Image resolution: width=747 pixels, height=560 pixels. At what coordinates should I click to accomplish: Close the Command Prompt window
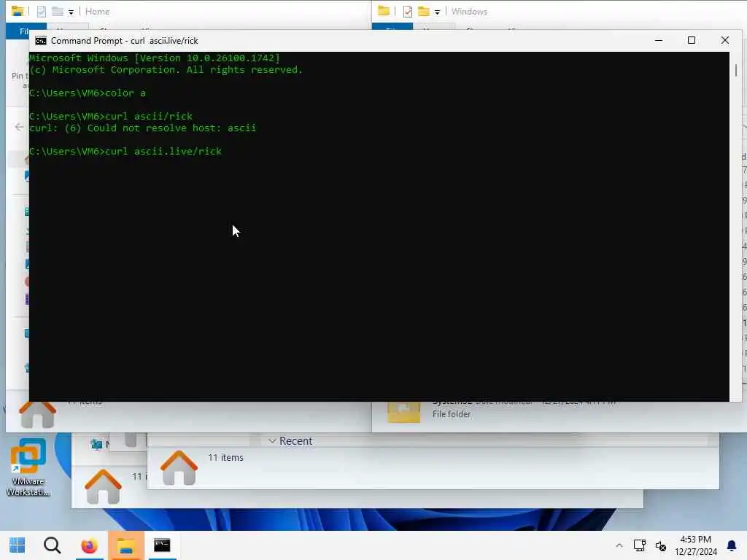coord(724,41)
